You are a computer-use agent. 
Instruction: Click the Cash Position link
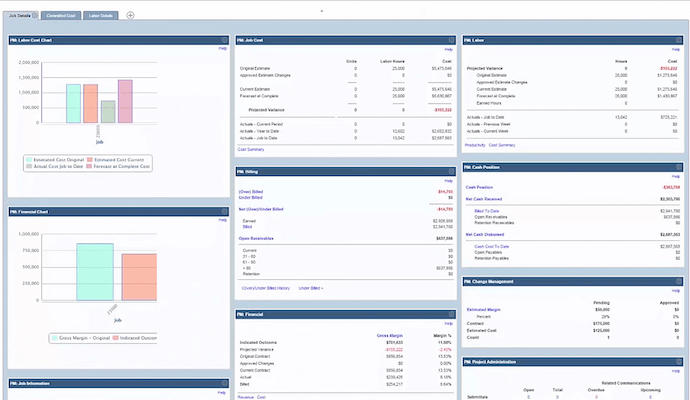tap(479, 187)
